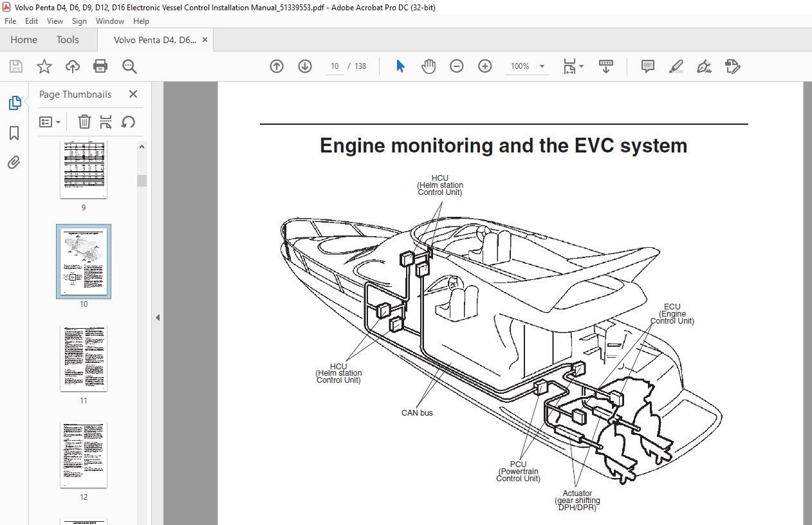
Task: Select page 12 thumbnail
Action: tap(84, 455)
